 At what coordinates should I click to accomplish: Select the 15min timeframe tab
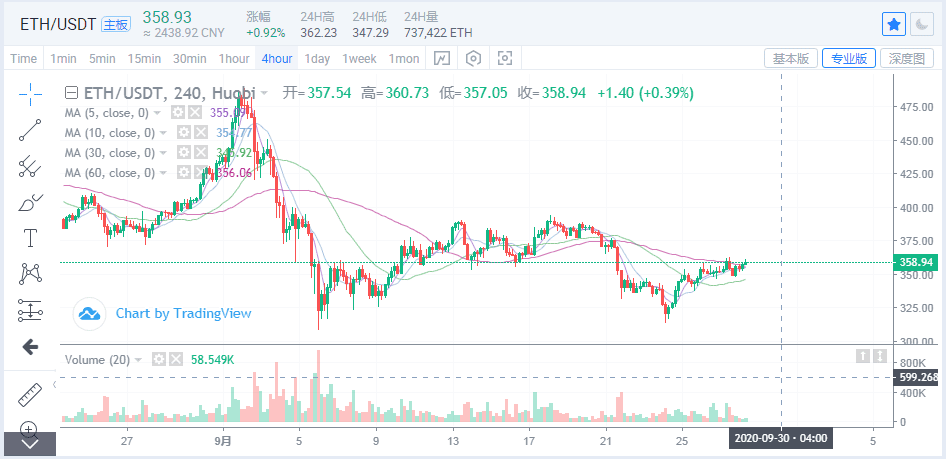145,58
